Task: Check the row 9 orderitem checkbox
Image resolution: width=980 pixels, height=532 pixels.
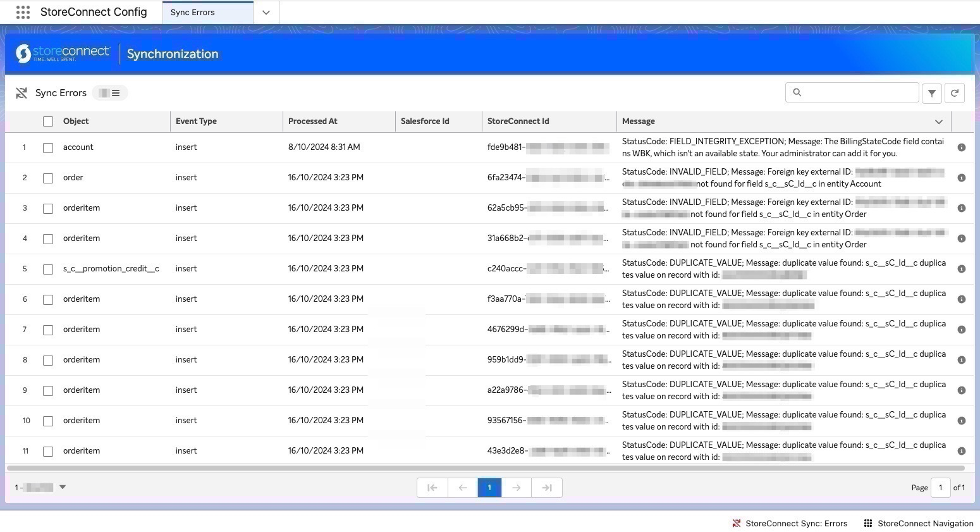Action: click(48, 391)
